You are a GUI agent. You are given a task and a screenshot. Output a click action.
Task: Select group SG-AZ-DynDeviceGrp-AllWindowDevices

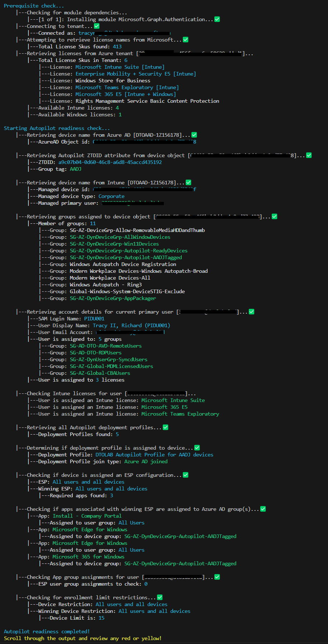click(120, 237)
